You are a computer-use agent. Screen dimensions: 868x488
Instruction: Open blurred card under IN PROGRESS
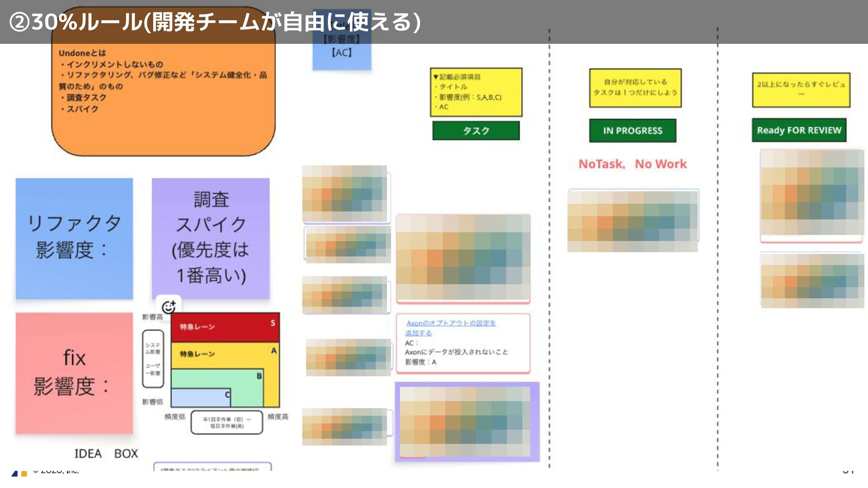[632, 221]
